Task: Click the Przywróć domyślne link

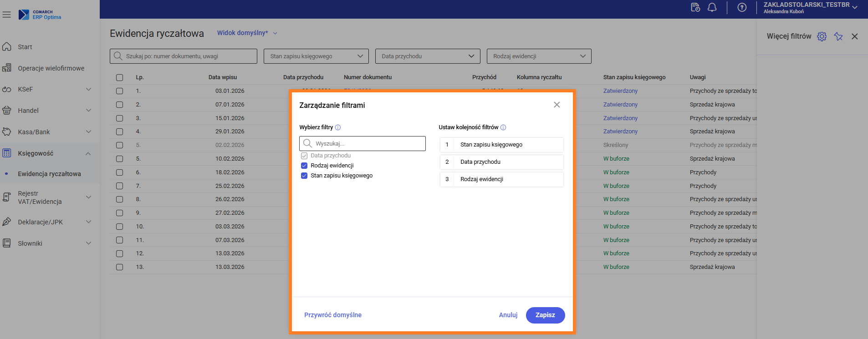Action: tap(332, 315)
